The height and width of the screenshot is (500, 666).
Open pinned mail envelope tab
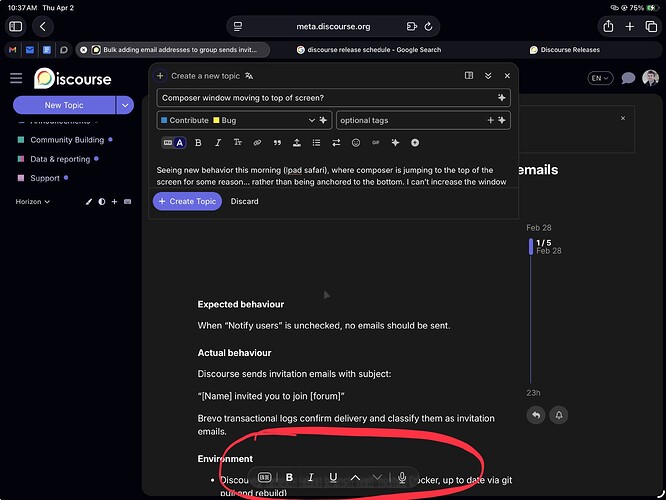click(x=30, y=50)
